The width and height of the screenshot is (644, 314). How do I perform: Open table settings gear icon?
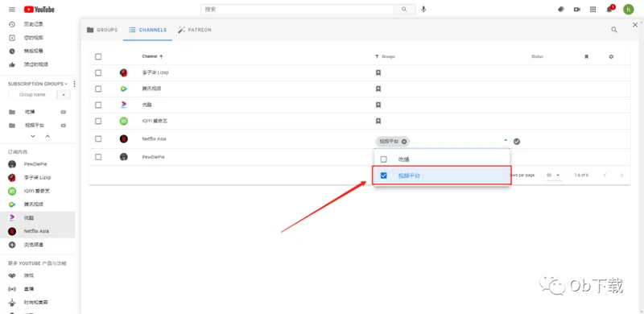click(x=611, y=56)
